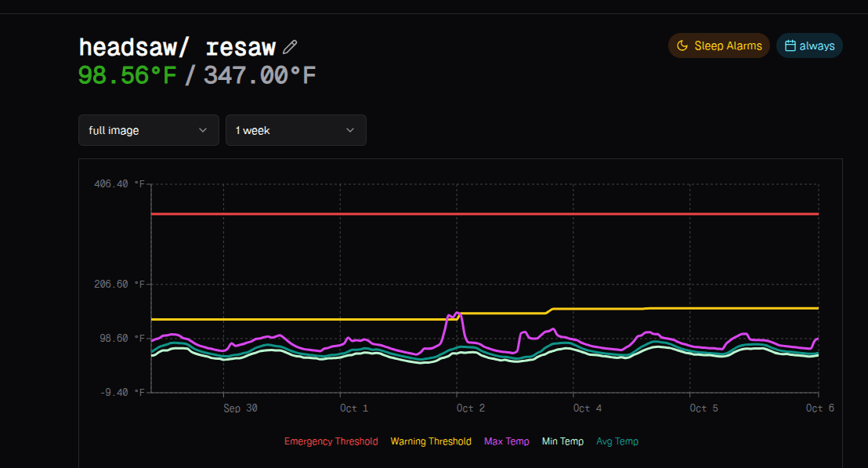Click the moon icon in Sleep Alarms
This screenshot has height=468, width=868.
682,45
